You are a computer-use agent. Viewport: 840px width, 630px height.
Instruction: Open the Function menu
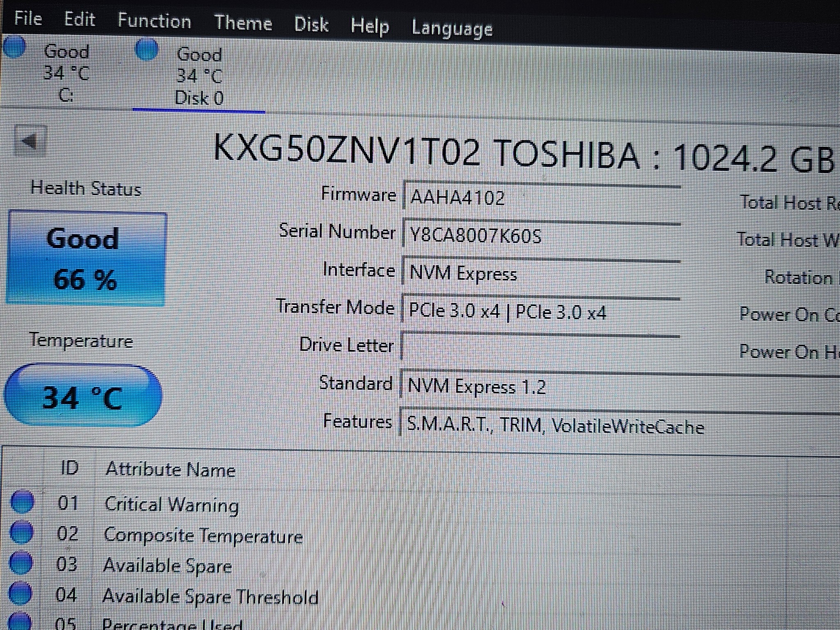click(x=154, y=21)
